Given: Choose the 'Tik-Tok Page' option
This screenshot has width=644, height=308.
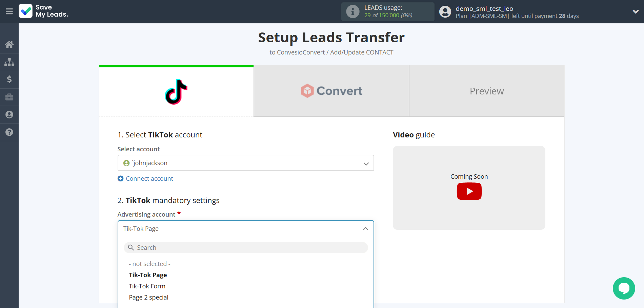Looking at the screenshot, I should 148,275.
